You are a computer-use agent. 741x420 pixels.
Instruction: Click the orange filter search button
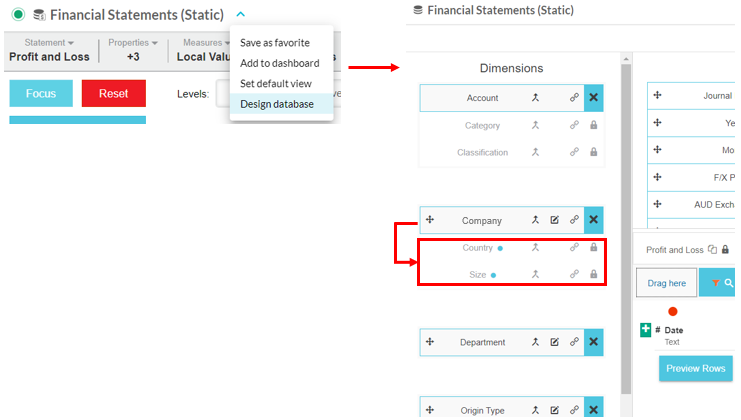pyautogui.click(x=716, y=283)
